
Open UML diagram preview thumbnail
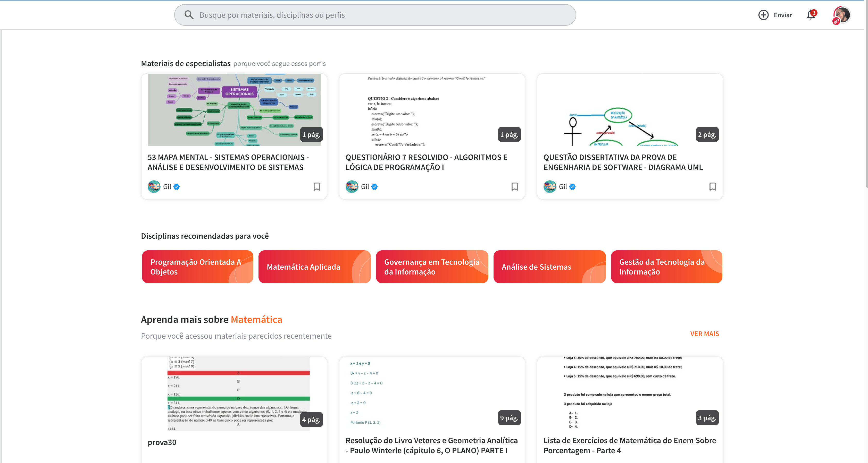tap(630, 110)
